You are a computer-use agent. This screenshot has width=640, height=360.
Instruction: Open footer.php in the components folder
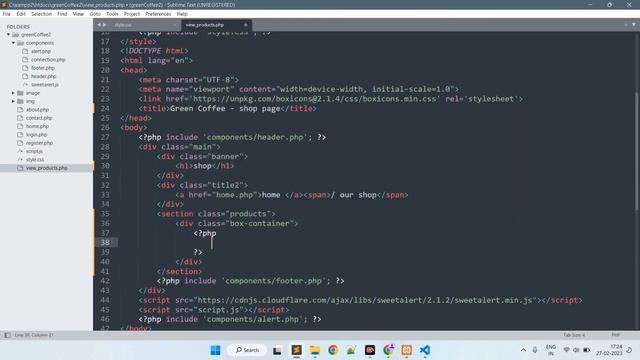point(42,68)
